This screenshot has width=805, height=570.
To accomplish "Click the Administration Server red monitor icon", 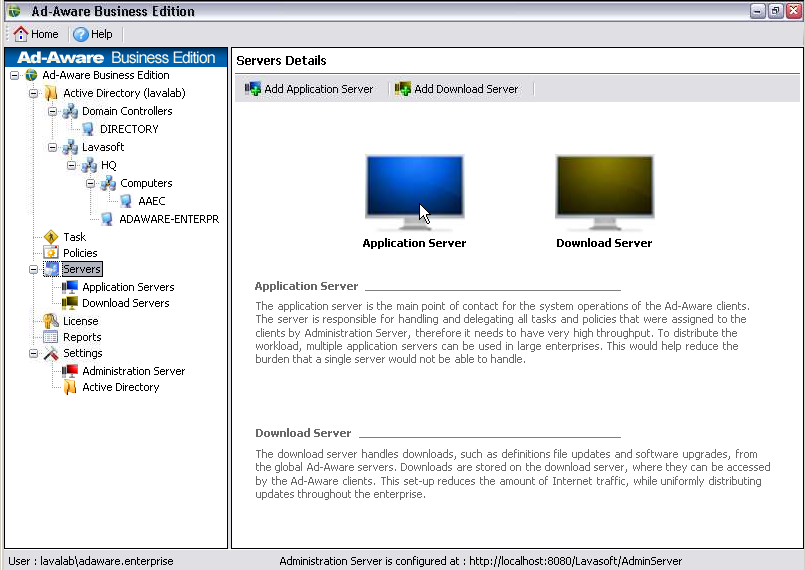I will (x=70, y=371).
